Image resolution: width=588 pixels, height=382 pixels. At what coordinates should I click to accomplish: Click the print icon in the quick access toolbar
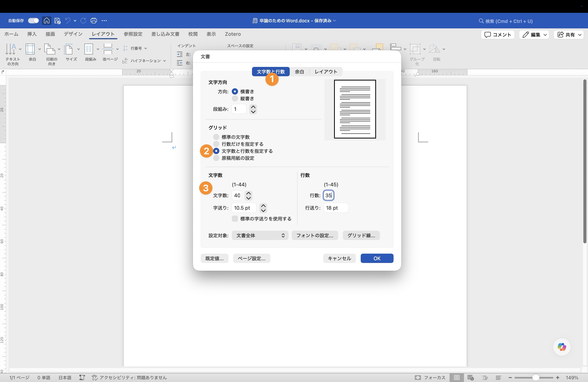[94, 21]
